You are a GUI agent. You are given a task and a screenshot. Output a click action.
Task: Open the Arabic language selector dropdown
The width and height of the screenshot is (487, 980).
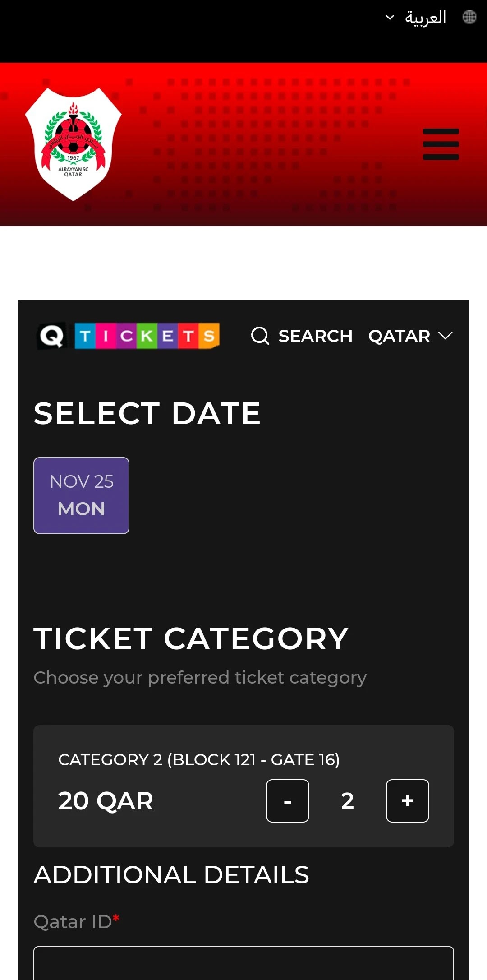pyautogui.click(x=416, y=18)
